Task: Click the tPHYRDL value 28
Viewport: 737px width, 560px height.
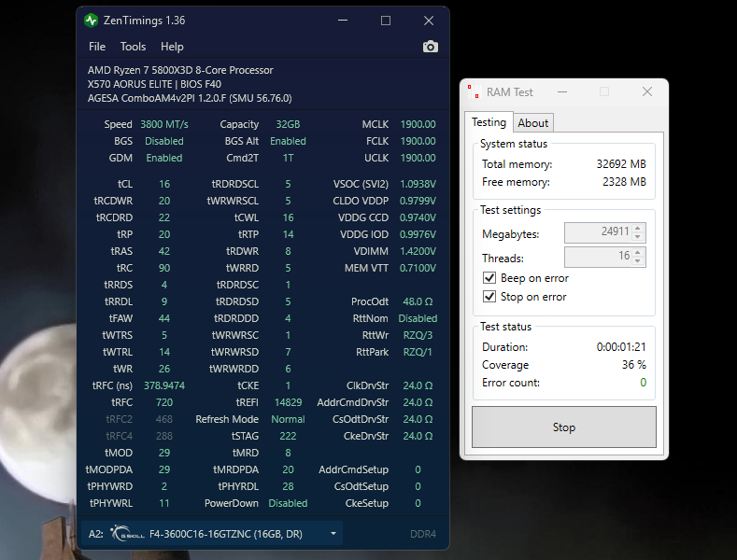Action: [x=288, y=486]
